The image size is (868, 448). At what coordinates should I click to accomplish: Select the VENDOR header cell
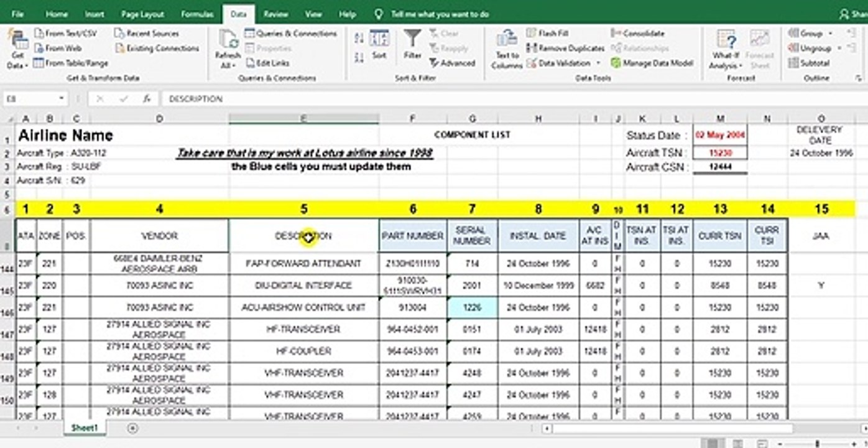159,236
